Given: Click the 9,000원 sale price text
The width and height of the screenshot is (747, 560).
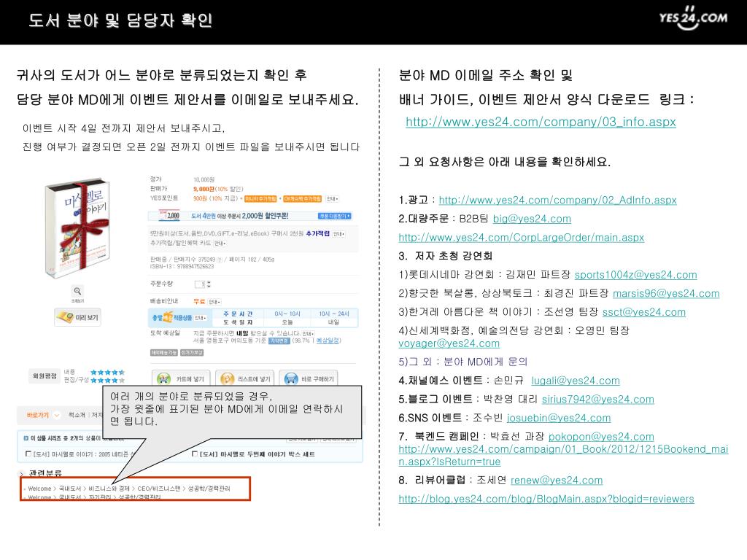Looking at the screenshot, I should [x=204, y=189].
